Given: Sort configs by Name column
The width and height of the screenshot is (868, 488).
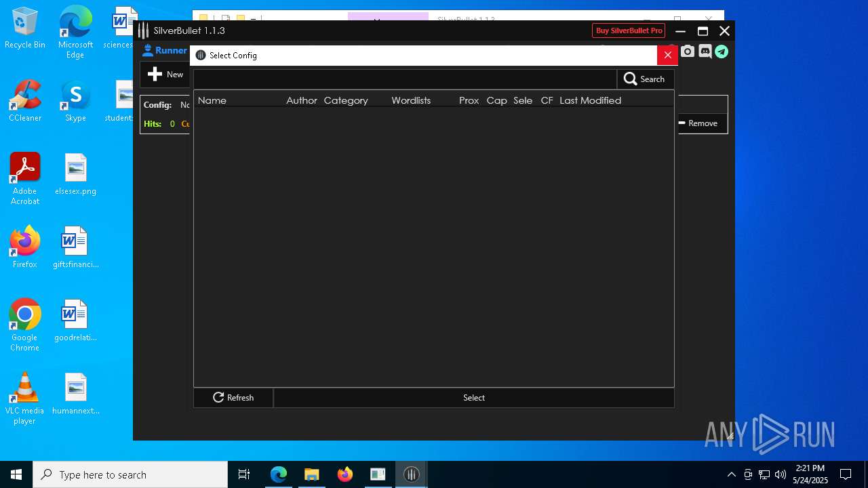Looking at the screenshot, I should pos(212,100).
